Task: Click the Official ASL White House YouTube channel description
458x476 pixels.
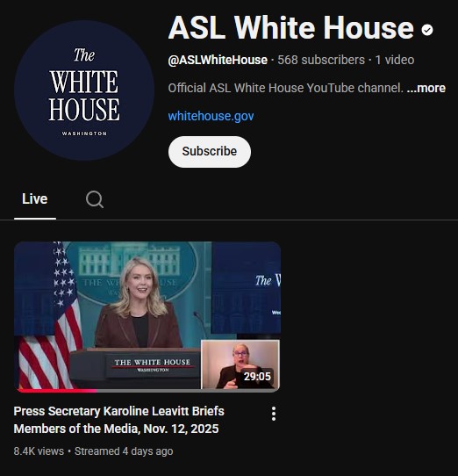Action: tap(286, 89)
